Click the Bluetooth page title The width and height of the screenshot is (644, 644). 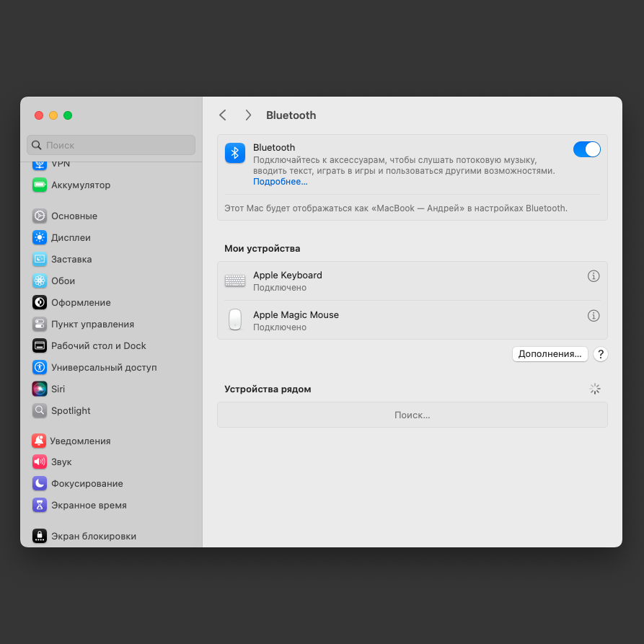click(x=291, y=115)
